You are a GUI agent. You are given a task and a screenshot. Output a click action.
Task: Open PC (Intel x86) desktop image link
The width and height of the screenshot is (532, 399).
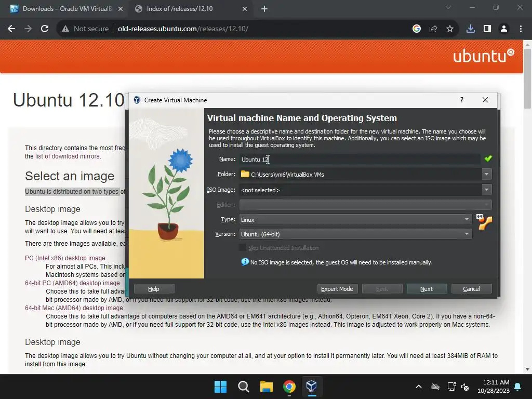pos(65,258)
